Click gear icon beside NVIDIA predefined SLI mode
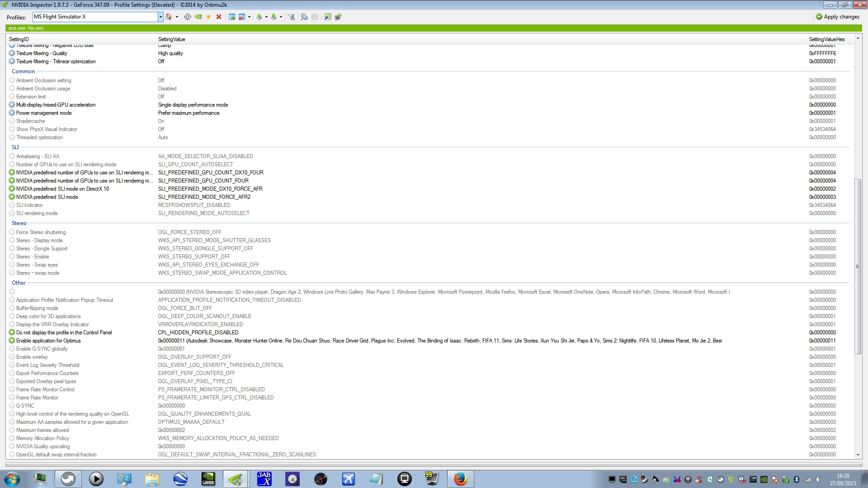 [x=12, y=197]
